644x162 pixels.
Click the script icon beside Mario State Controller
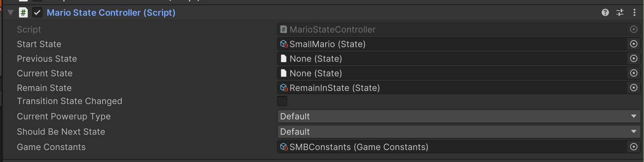click(23, 13)
